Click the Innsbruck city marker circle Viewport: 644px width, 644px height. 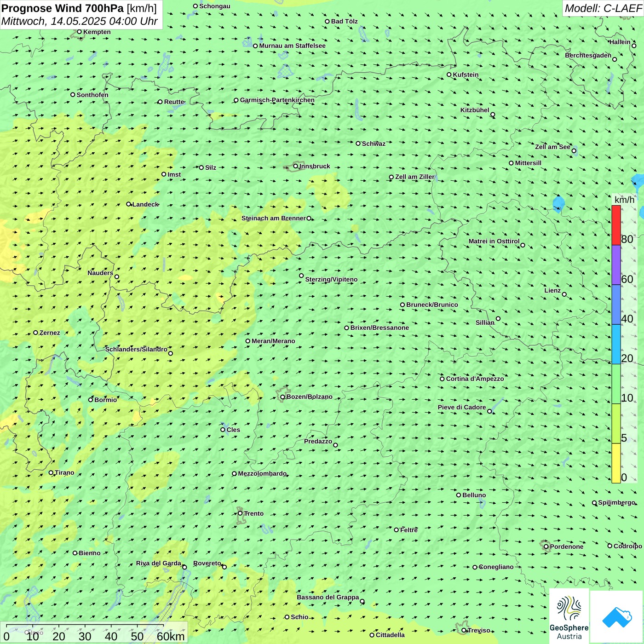296,166
